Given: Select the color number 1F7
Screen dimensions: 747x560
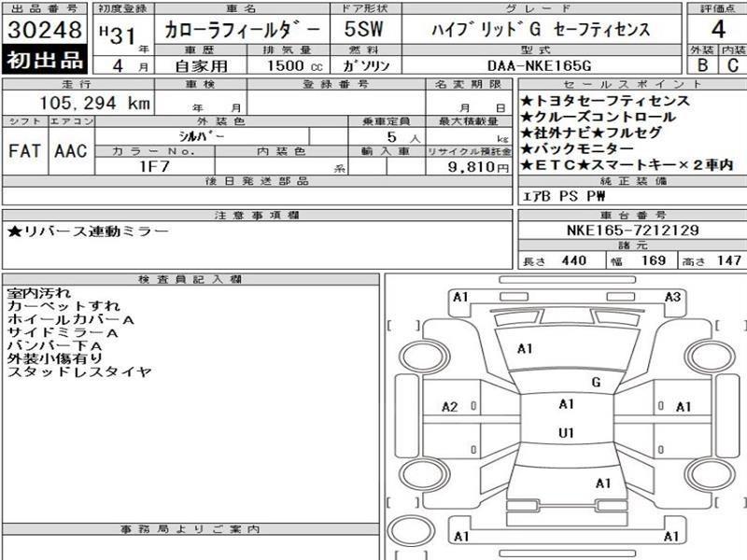Looking at the screenshot, I should (x=154, y=166).
